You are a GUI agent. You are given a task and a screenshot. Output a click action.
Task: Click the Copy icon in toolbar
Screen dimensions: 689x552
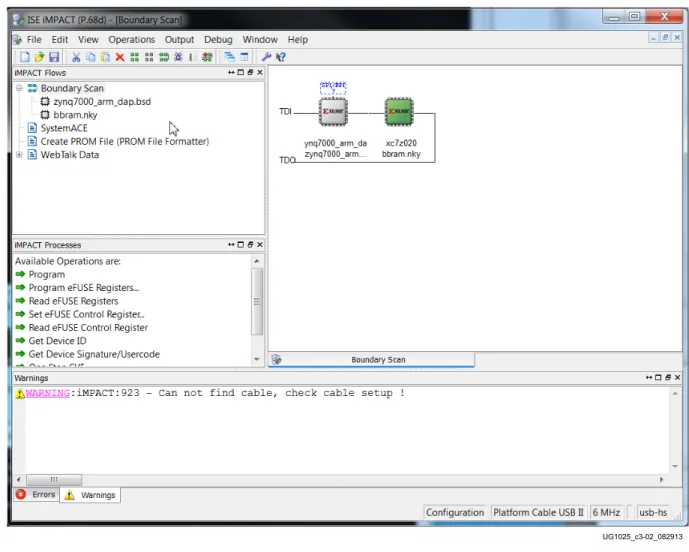pyautogui.click(x=91, y=57)
